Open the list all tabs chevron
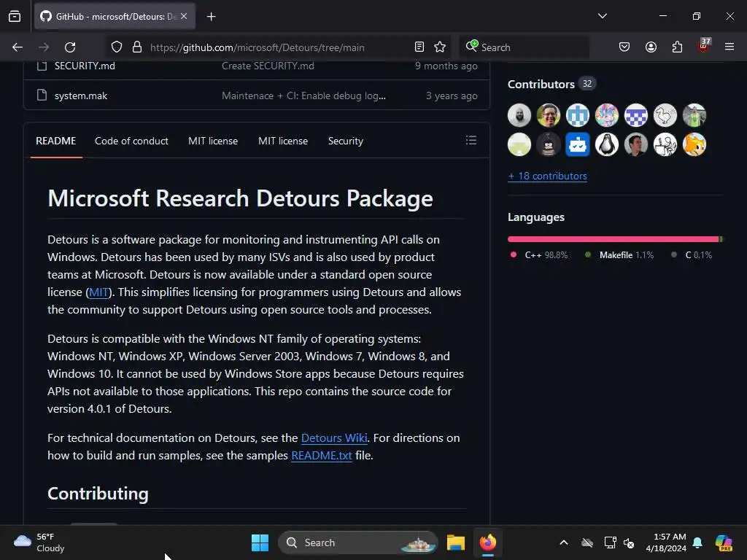 (x=602, y=16)
